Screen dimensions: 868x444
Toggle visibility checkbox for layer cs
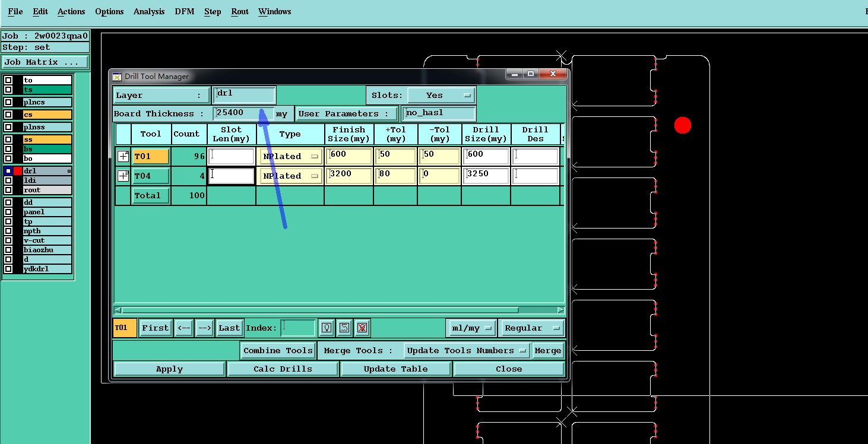pos(8,115)
